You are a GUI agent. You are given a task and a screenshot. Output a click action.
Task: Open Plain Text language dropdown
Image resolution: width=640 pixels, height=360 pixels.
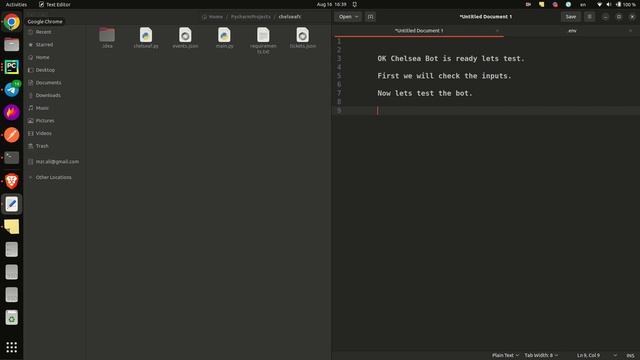point(505,355)
